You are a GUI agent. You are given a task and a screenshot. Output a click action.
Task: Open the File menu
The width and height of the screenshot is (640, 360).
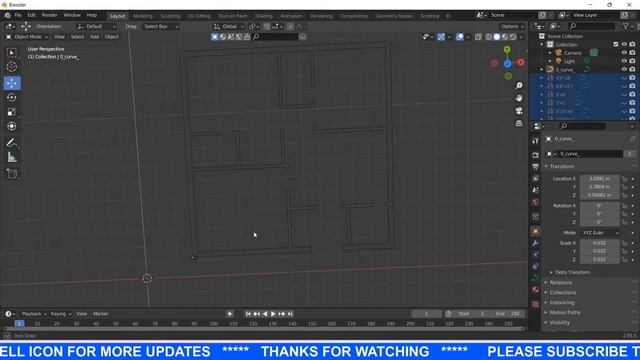click(x=18, y=15)
